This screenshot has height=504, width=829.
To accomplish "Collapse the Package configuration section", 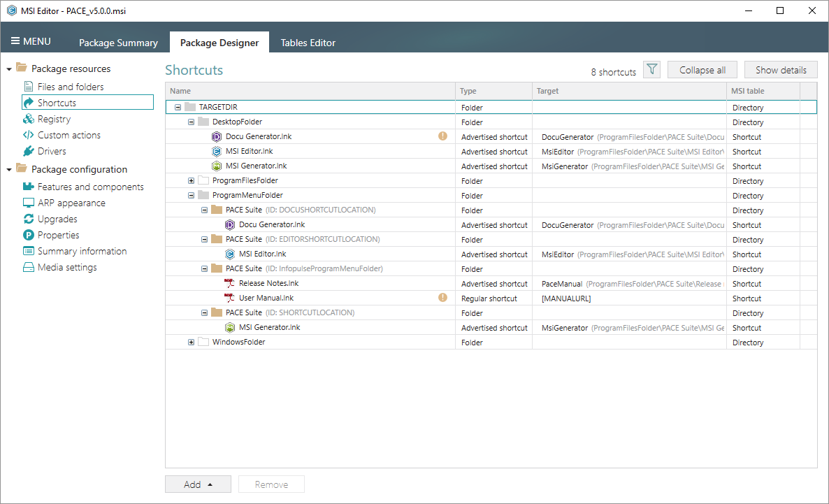I will click(9, 170).
